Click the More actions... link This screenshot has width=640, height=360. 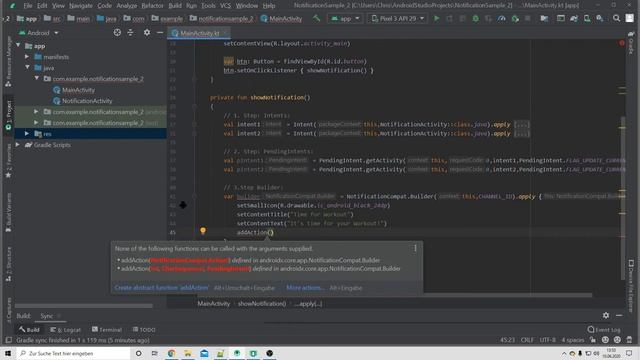coord(305,288)
